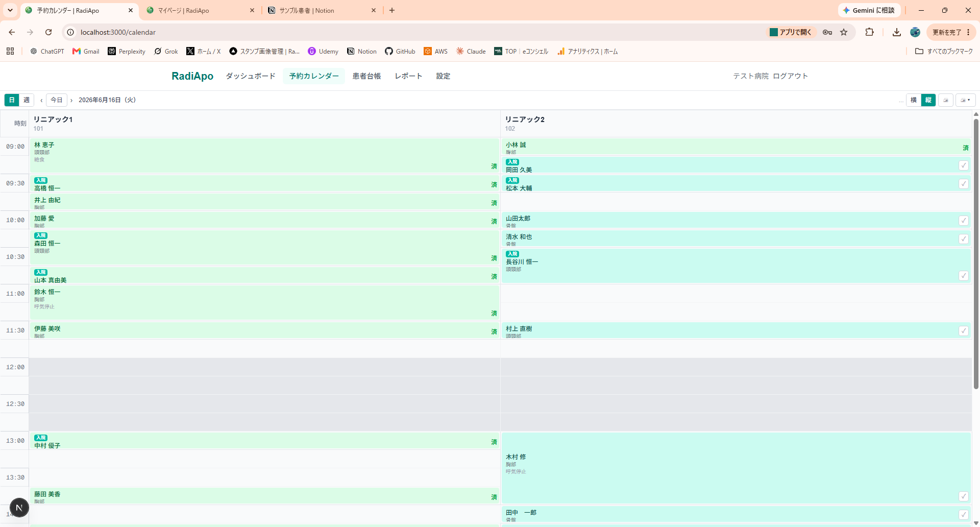
Task: Open the 患者台帳 page
Action: point(366,76)
